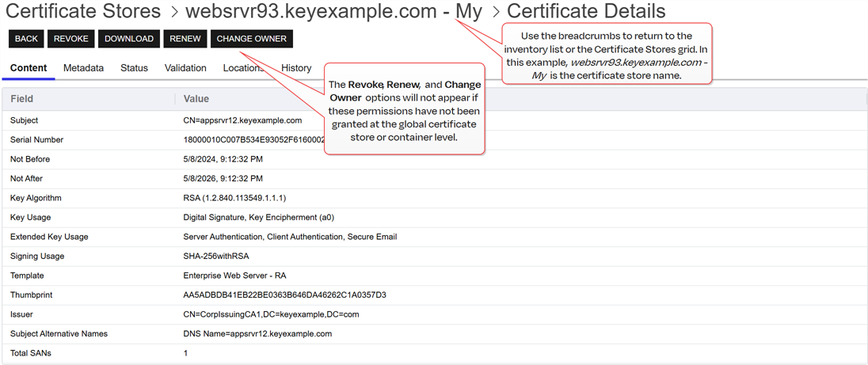Screen dimensions: 868x365
Task: Select the Subject Alternative Names row
Action: click(x=59, y=333)
